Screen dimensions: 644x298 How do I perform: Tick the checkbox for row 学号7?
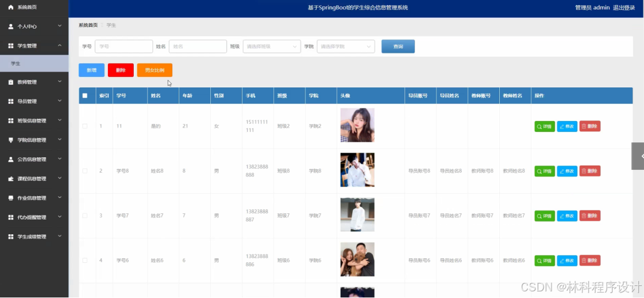pos(85,216)
